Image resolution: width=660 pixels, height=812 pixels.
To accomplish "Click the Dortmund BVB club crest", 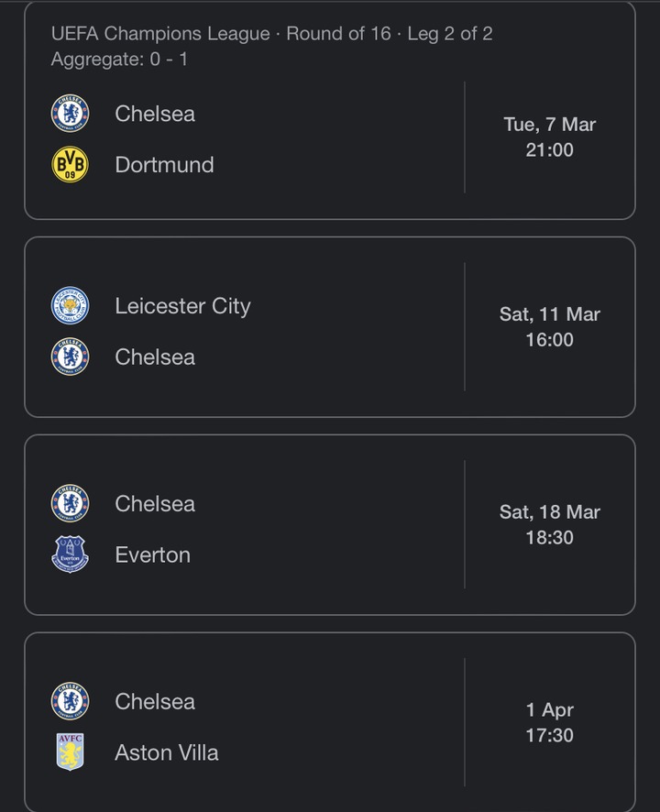I will (x=70, y=165).
